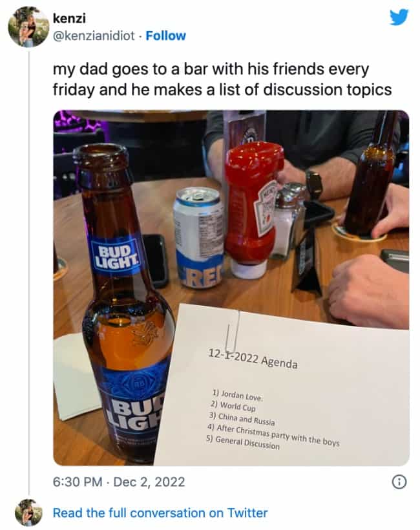Screen dimensions: 420x530
Task: Follow kenzi's account
Action: 165,36
